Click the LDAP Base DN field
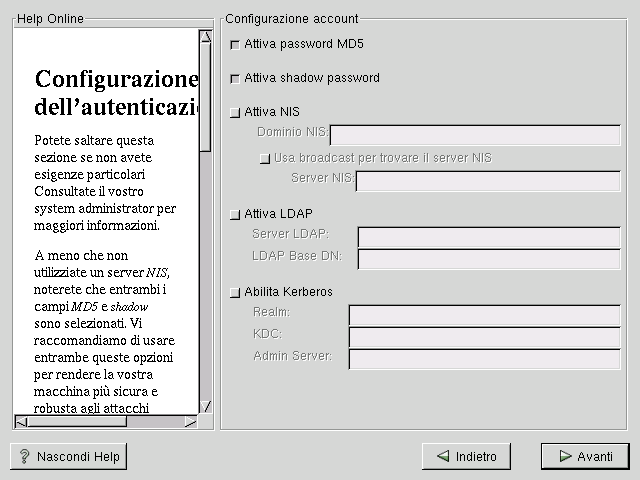Screen dimensions: 640x480 coord(488,259)
